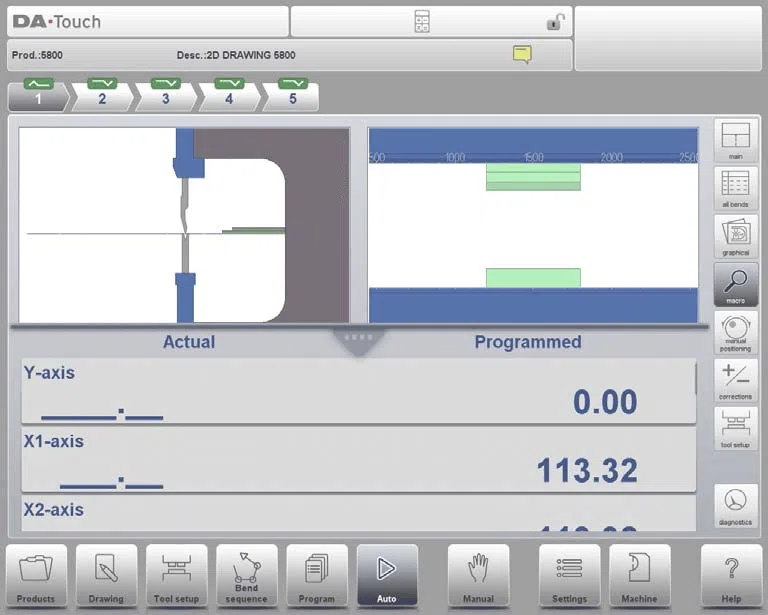The height and width of the screenshot is (615, 768).
Task: Go to Products mode
Action: point(36,575)
